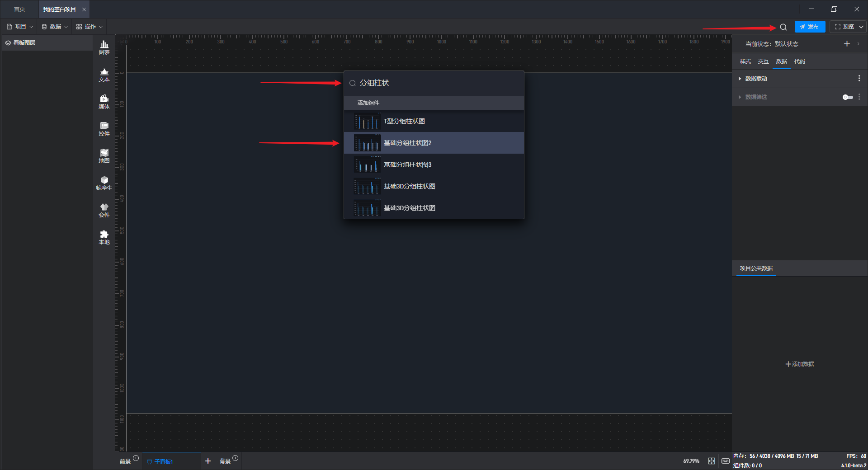The image size is (868, 470).
Task: Select the 前景 foreground tab
Action: (125, 461)
